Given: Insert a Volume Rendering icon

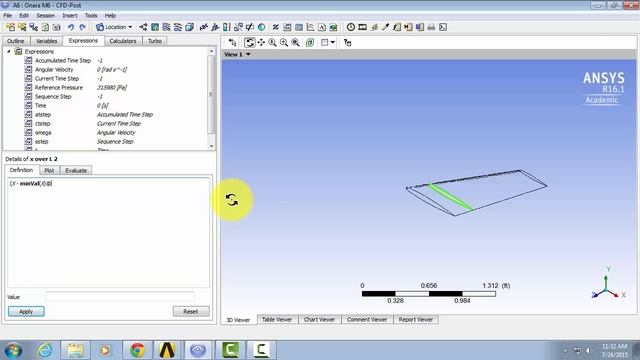Looking at the screenshot, I should [x=189, y=27].
